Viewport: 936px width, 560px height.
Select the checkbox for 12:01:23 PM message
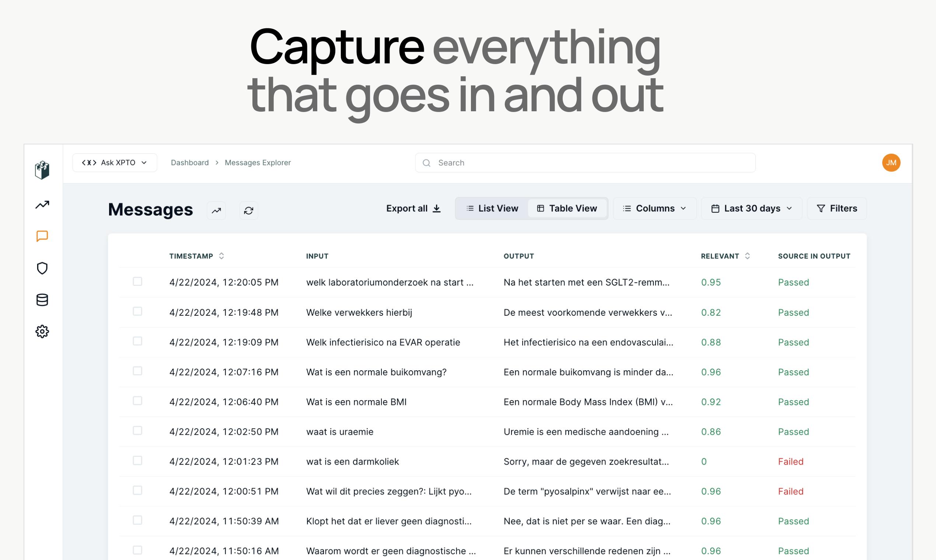coord(137,461)
